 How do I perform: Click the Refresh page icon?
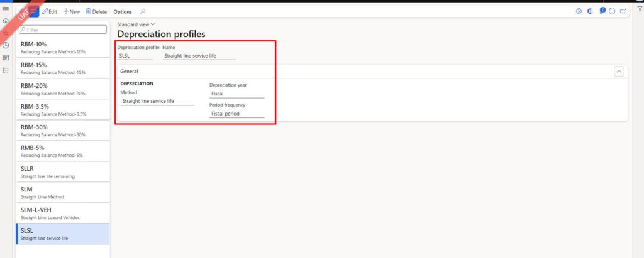pos(611,11)
